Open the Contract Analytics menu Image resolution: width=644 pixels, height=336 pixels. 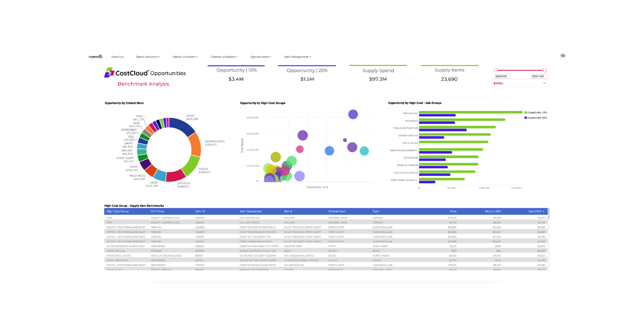(223, 57)
